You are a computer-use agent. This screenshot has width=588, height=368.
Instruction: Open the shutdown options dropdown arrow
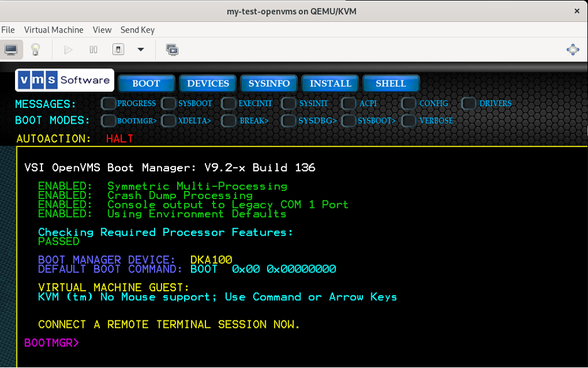click(x=140, y=50)
